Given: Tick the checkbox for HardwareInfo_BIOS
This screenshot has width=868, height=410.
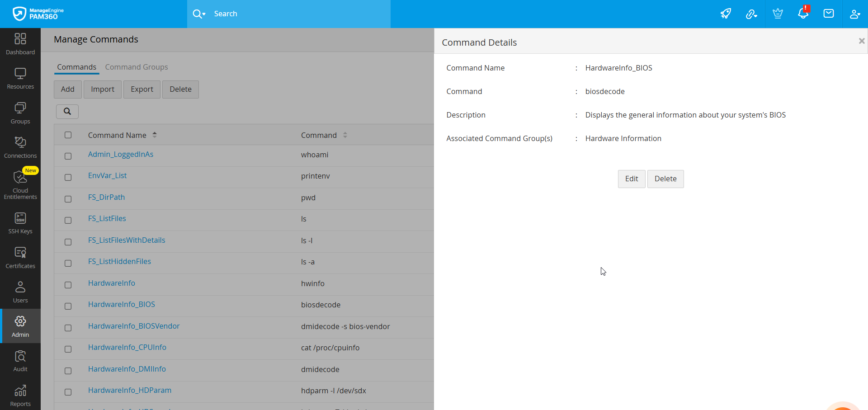Looking at the screenshot, I should [x=68, y=306].
